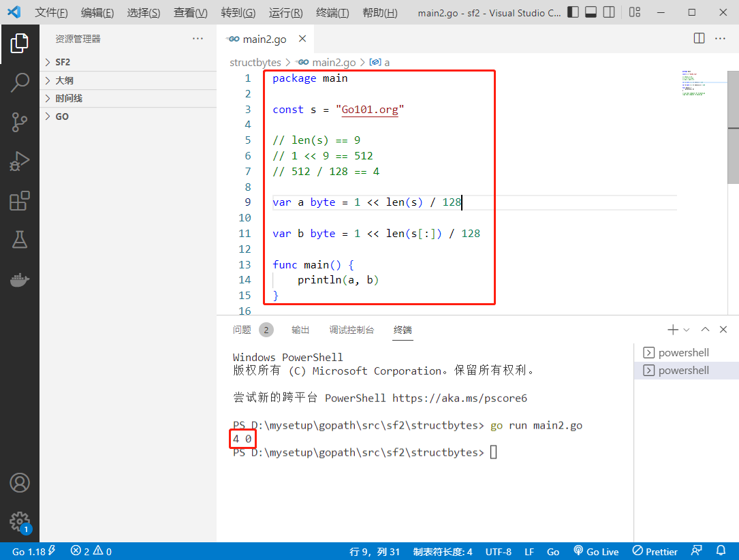Viewport: 739px width, 560px height.
Task: Open the Accounts menu icon
Action: coord(19,483)
